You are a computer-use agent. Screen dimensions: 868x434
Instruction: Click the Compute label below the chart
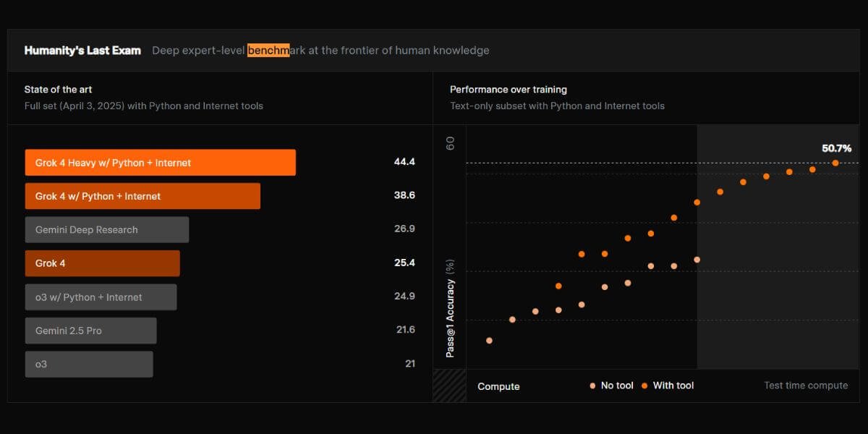(498, 386)
